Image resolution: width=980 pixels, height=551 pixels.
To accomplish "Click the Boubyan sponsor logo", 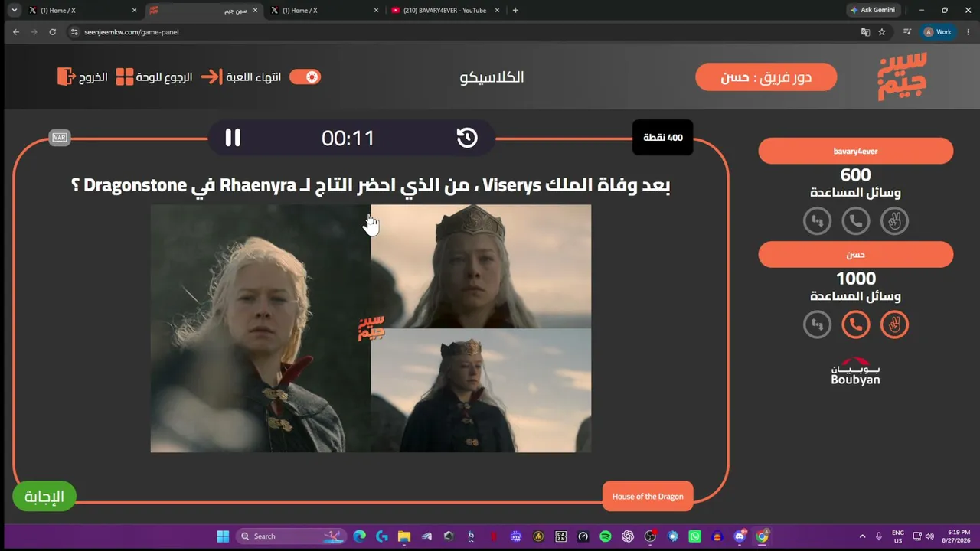I will coord(856,371).
